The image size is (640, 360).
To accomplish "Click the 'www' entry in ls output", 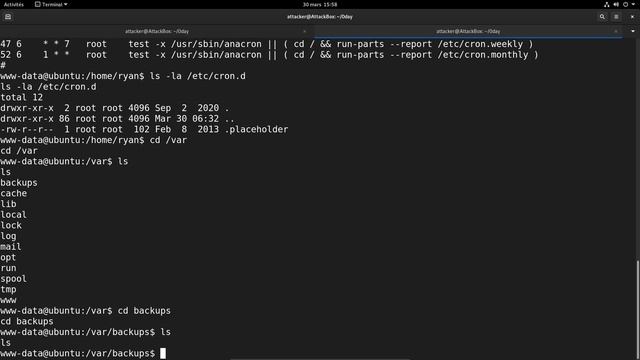I will point(8,300).
